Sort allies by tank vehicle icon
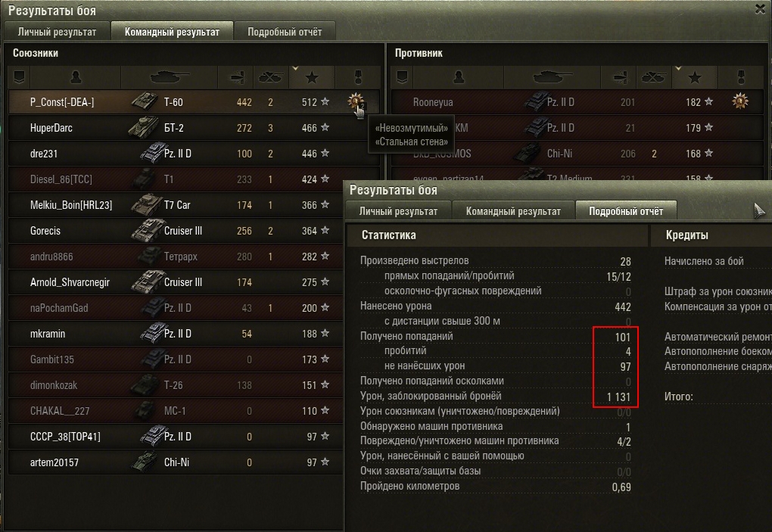 pyautogui.click(x=169, y=77)
